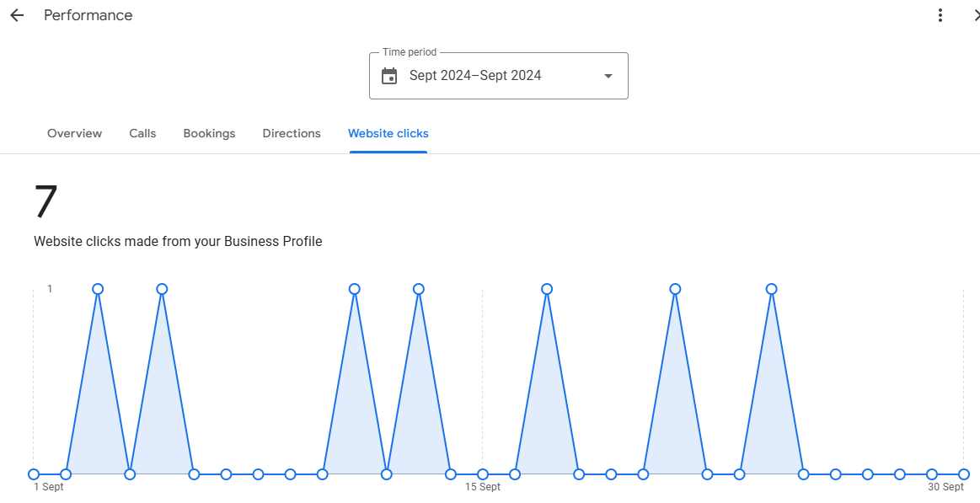
Task: Select the Website clicks tab
Action: tap(388, 133)
